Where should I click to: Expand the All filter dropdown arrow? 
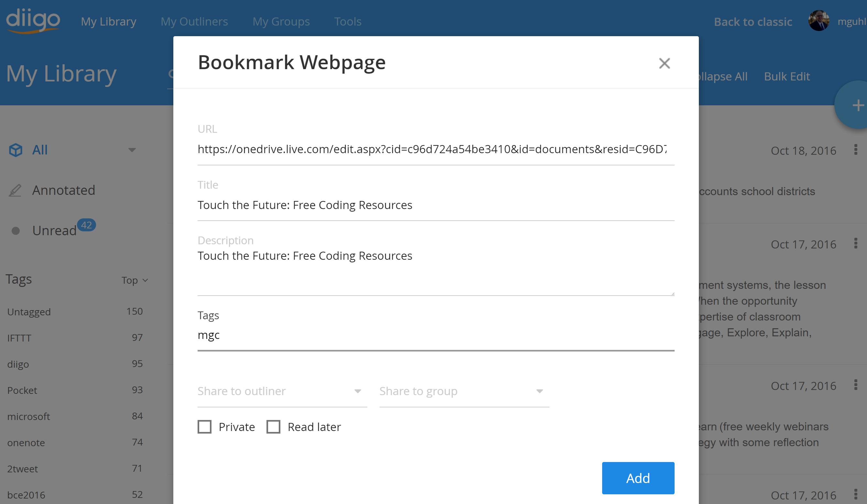(x=132, y=150)
